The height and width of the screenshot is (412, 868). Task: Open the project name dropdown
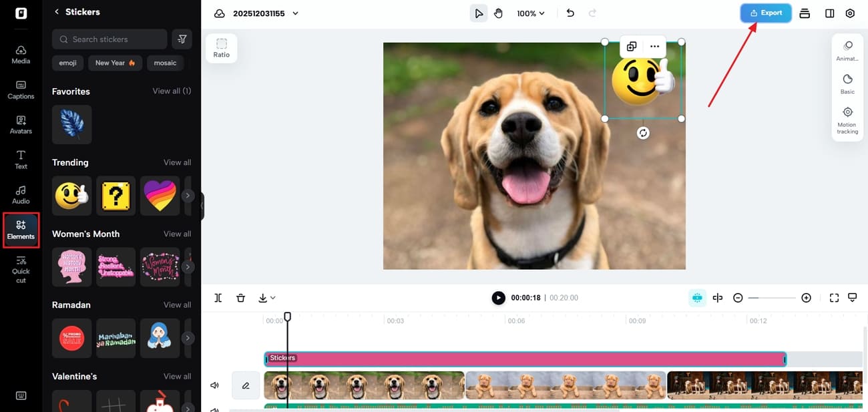pos(296,12)
